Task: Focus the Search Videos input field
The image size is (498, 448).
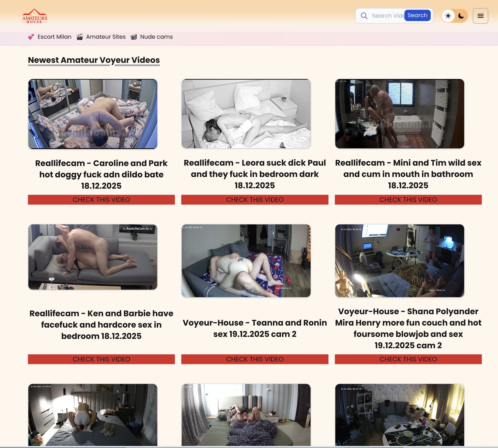Action: coord(388,16)
